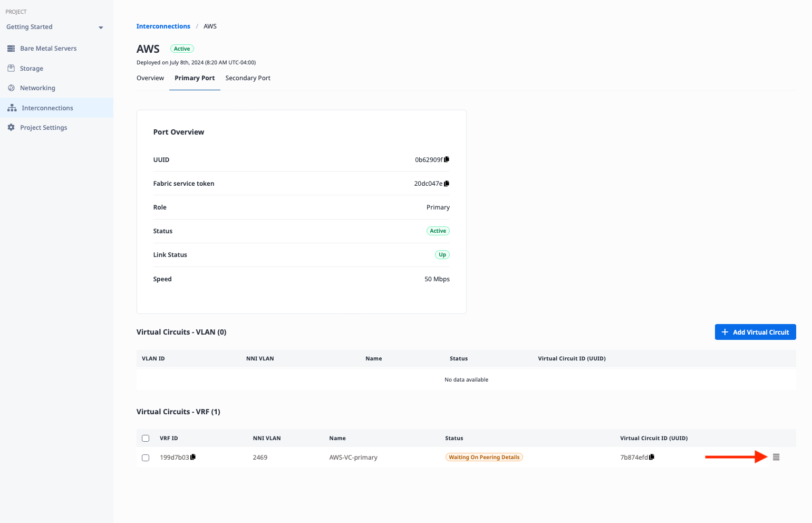
Task: Click the Project Settings gear icon
Action: (11, 127)
